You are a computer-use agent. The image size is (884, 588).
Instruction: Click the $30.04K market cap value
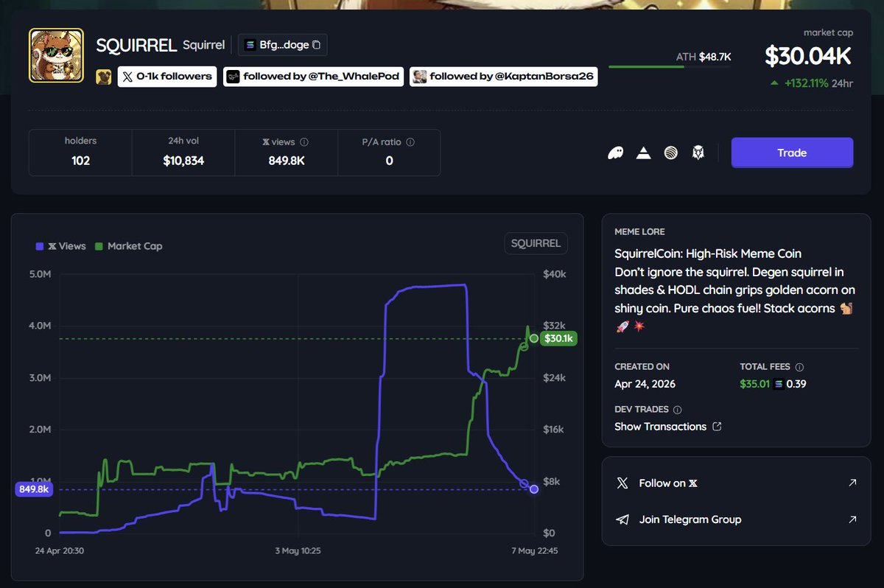click(x=808, y=56)
